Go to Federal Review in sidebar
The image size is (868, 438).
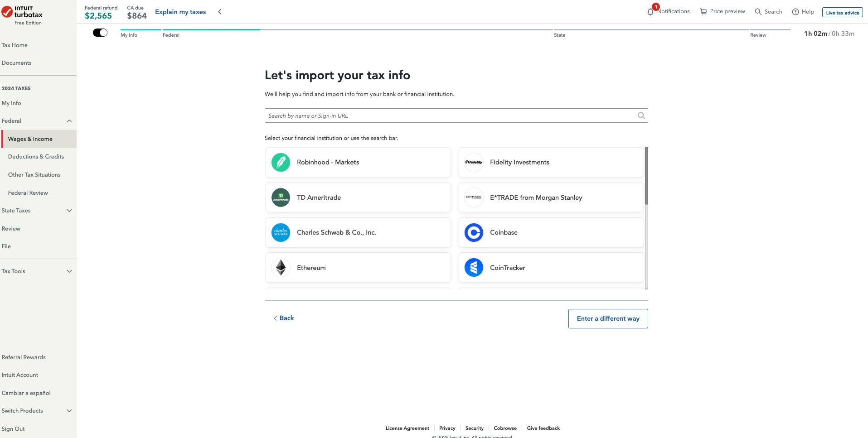tap(28, 193)
